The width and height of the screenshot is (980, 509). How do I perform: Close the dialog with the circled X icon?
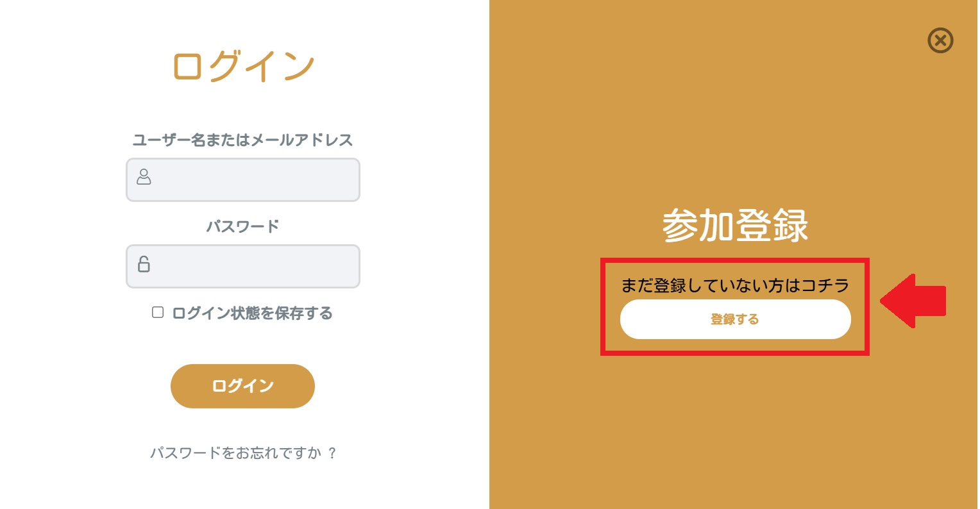940,41
